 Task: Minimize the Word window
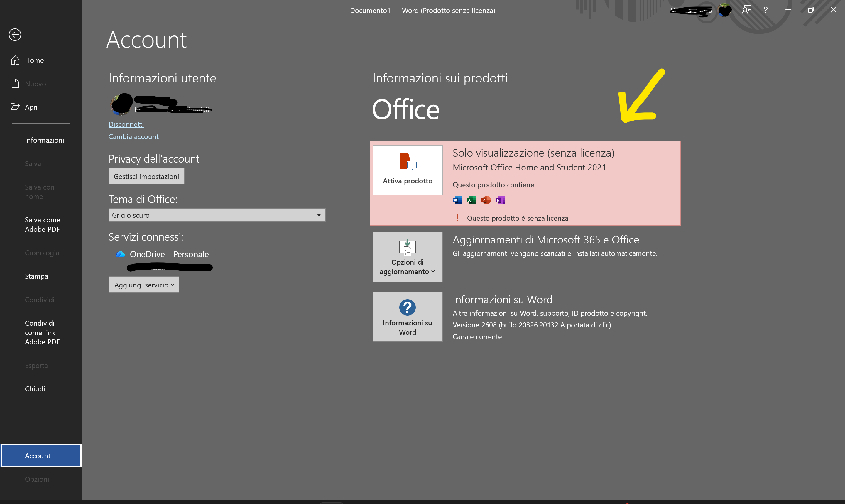pyautogui.click(x=788, y=10)
